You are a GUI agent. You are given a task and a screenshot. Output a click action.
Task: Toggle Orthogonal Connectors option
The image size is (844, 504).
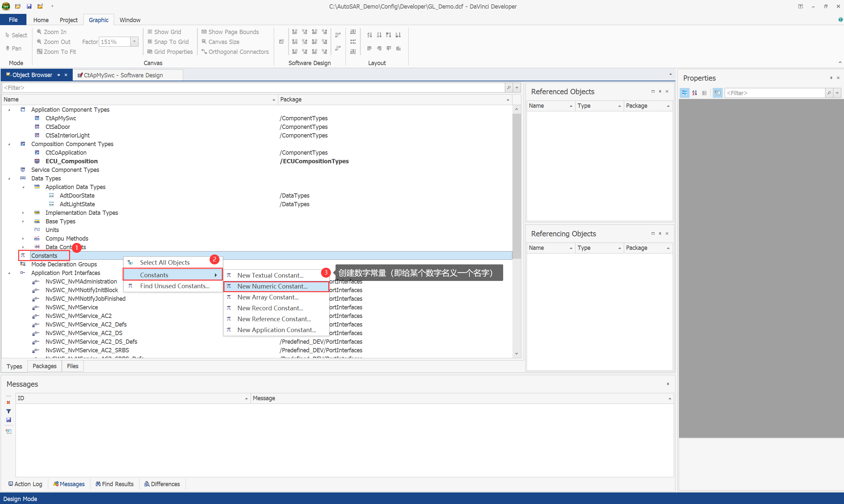(235, 52)
